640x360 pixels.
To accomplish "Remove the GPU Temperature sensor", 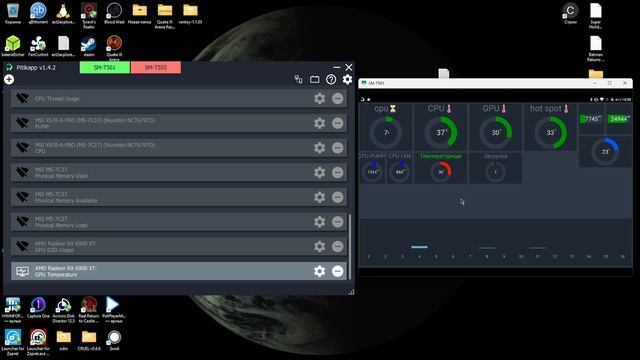I will [338, 271].
